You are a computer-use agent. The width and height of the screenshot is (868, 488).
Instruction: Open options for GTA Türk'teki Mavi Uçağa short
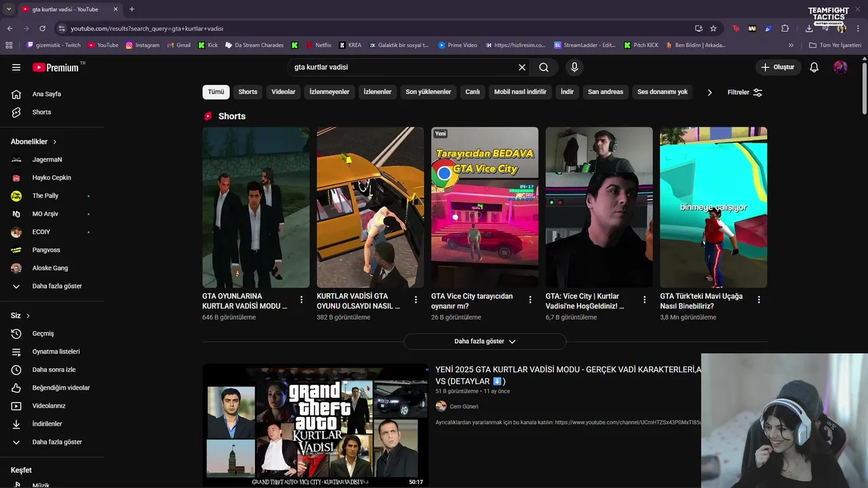point(759,300)
